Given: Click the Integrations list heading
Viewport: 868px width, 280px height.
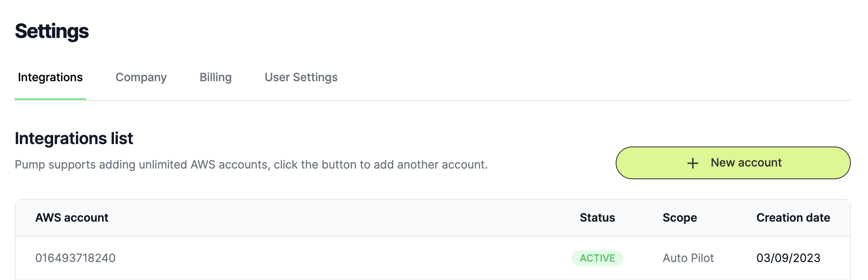Looking at the screenshot, I should coord(74,138).
